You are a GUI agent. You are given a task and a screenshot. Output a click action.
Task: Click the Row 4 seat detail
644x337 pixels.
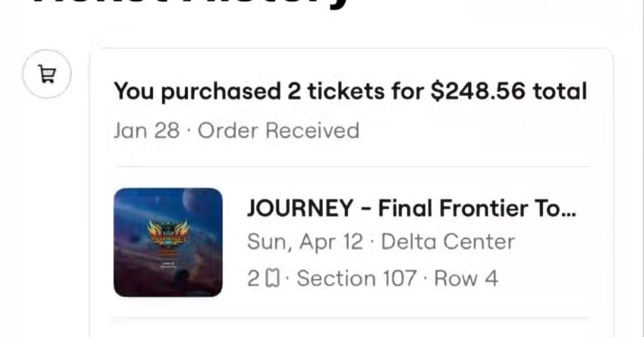click(466, 278)
